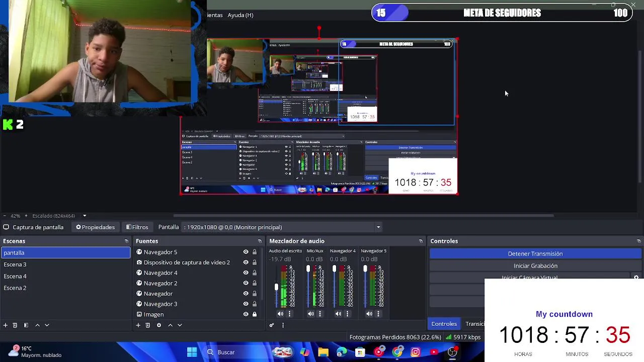Remove selected source with trash icon
The image size is (644, 362).
(x=148, y=325)
